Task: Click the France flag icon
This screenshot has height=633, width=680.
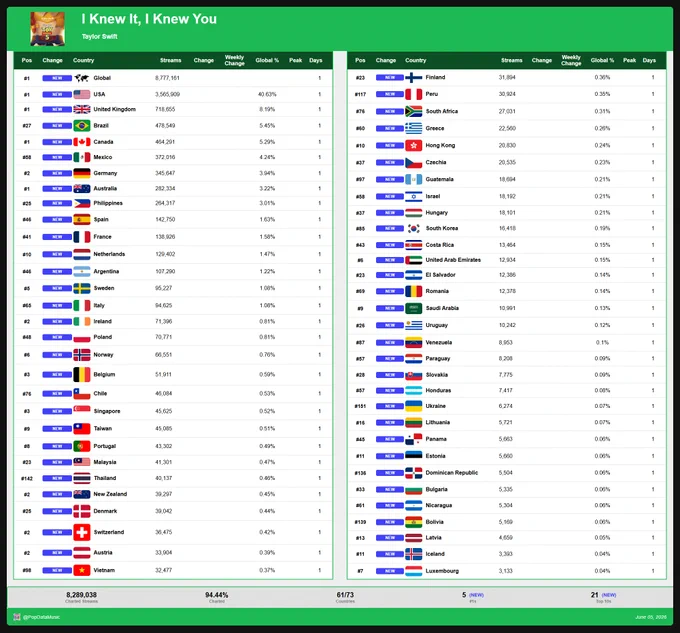Action: point(82,237)
